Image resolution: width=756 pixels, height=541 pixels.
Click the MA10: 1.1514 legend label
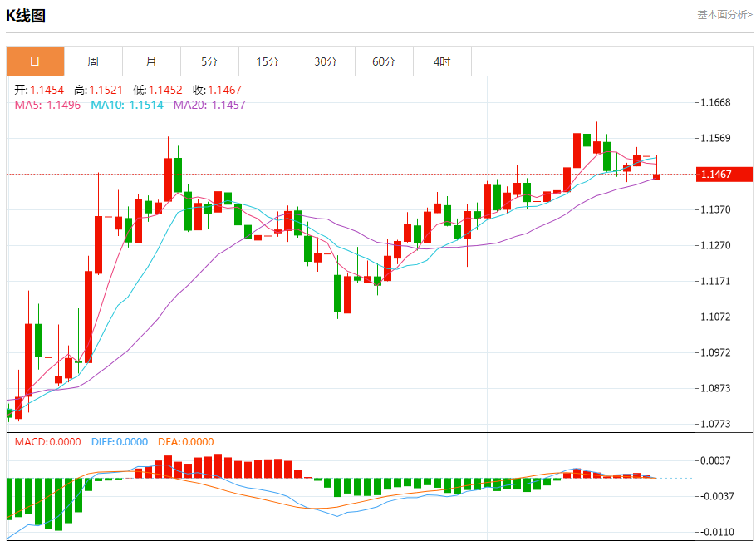tap(127, 105)
